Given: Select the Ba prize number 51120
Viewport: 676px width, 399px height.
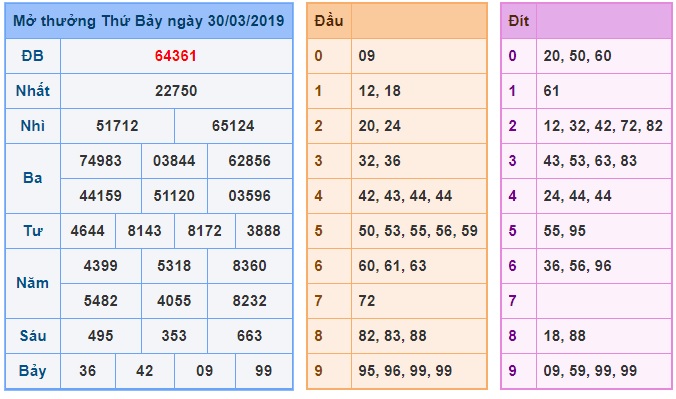Looking at the screenshot, I should [174, 195].
